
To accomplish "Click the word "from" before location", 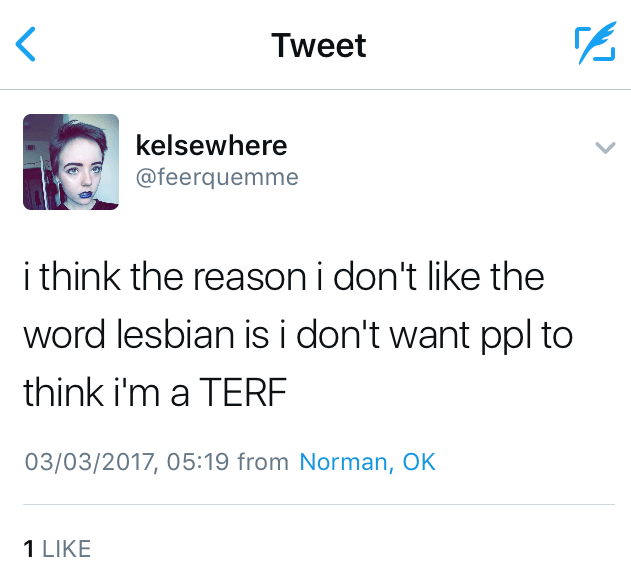I will [x=264, y=462].
